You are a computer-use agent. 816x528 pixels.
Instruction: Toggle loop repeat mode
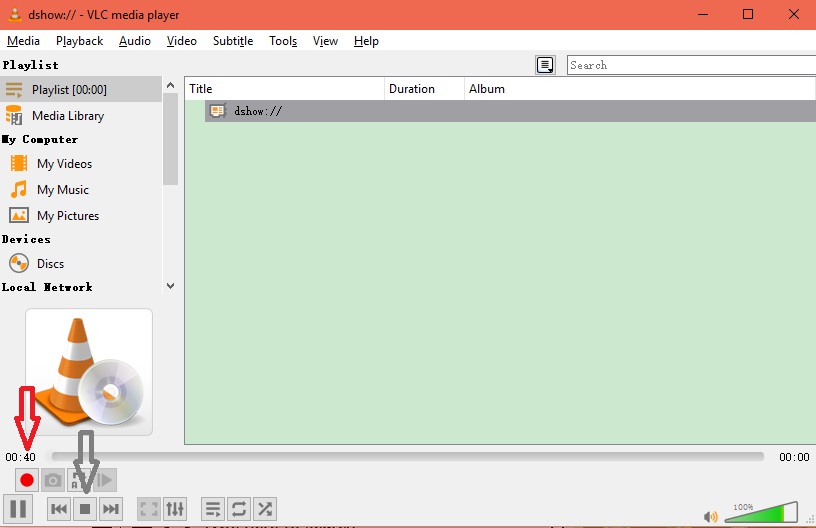tap(239, 509)
